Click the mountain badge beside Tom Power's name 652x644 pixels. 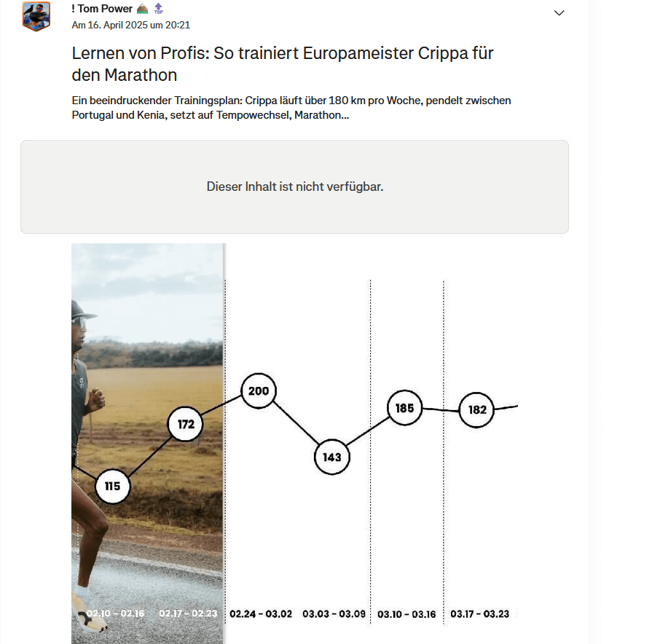pyautogui.click(x=141, y=9)
